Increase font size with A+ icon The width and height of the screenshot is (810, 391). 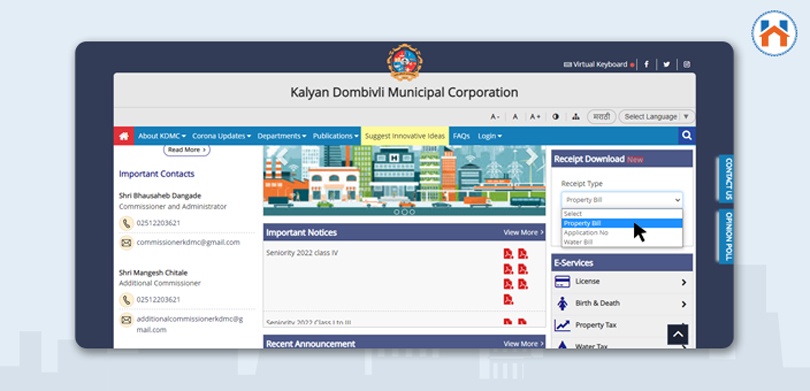[x=535, y=117]
